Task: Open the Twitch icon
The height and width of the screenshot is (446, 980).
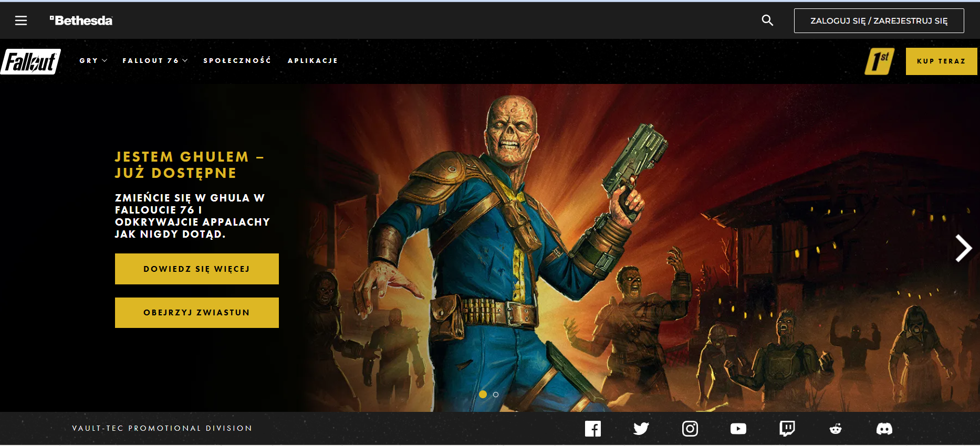Action: click(787, 429)
